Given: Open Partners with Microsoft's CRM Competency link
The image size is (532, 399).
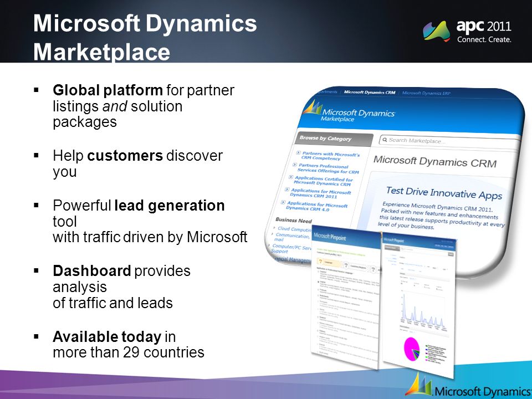Looking at the screenshot, I should coord(330,156).
